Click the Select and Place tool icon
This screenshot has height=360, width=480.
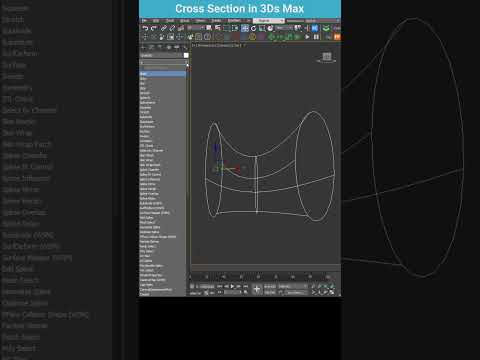point(270,28)
